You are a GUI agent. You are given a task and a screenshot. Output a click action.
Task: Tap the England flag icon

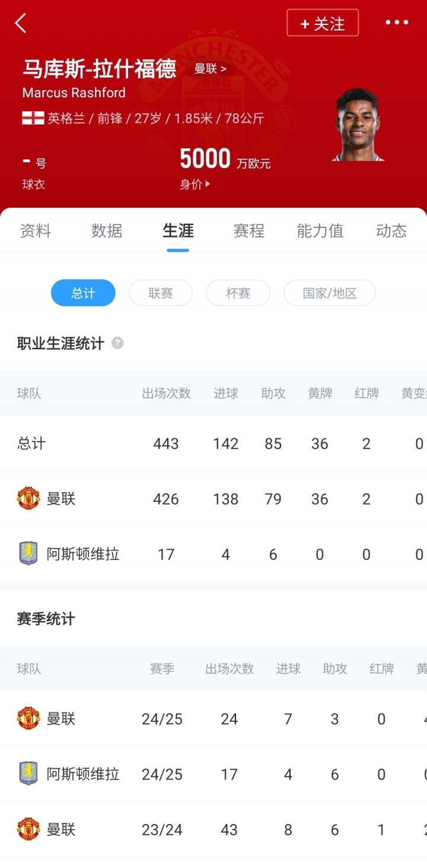pos(33,118)
